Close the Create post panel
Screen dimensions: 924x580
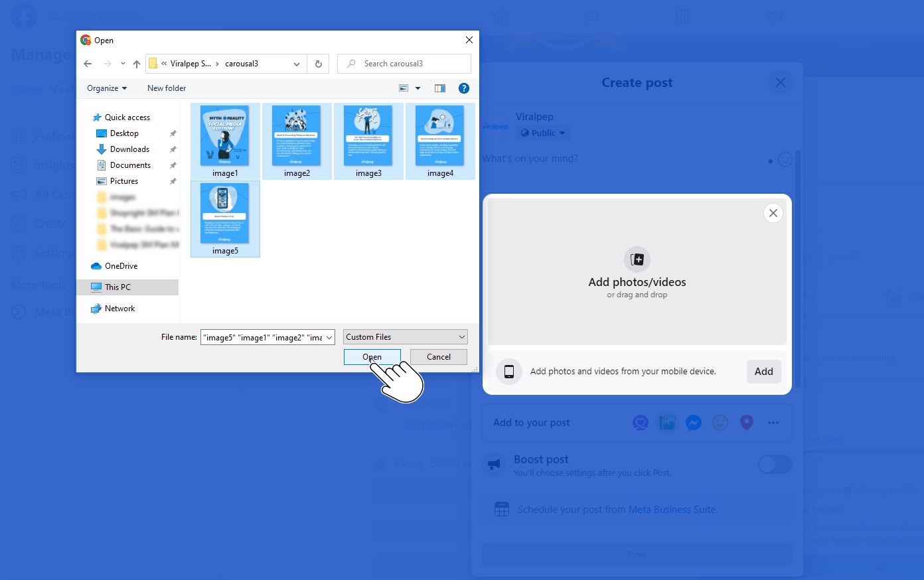(x=781, y=82)
